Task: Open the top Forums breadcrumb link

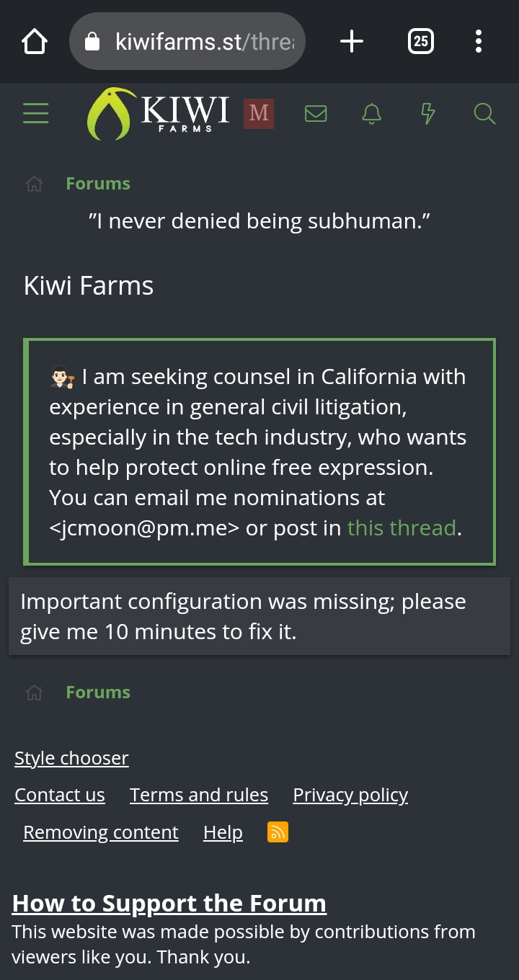Action: pyautogui.click(x=98, y=184)
